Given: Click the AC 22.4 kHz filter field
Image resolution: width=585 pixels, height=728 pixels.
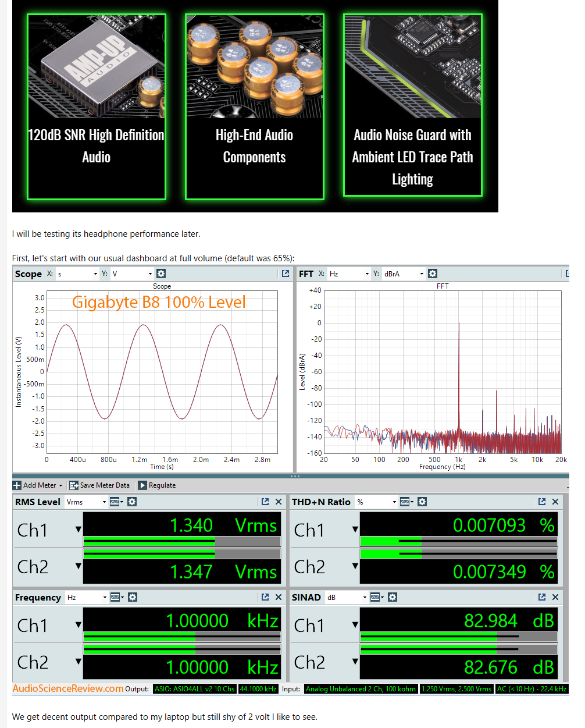Looking at the screenshot, I should click(532, 689).
